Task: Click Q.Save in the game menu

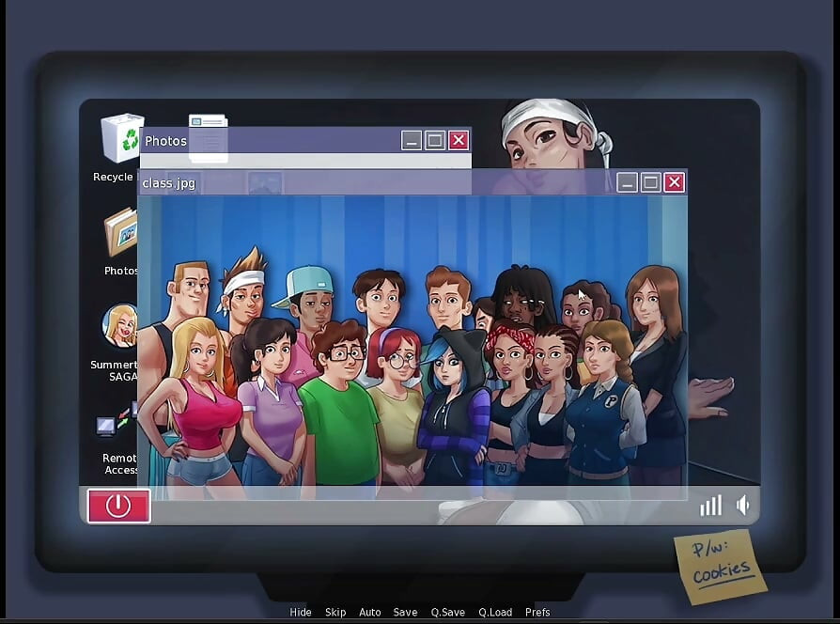Action: point(448,612)
